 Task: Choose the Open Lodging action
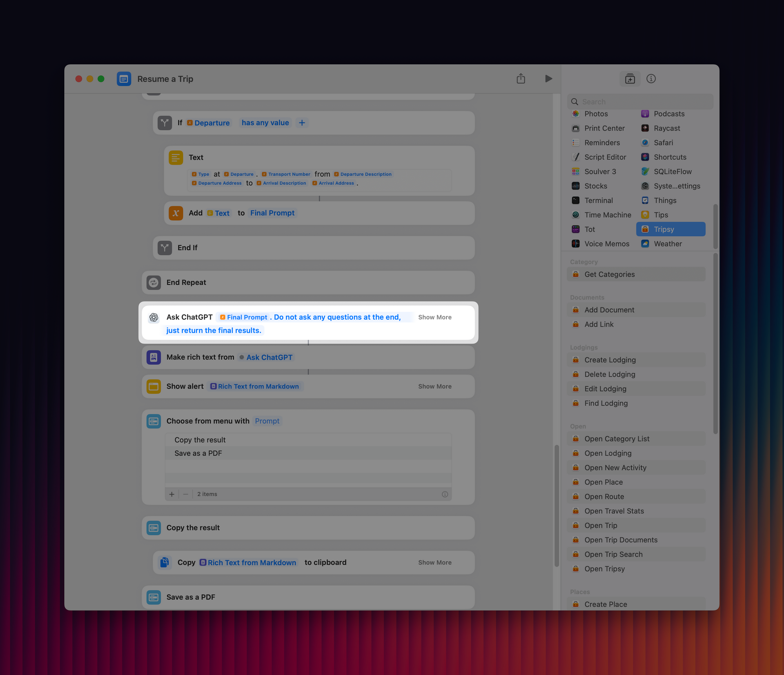[636, 453]
